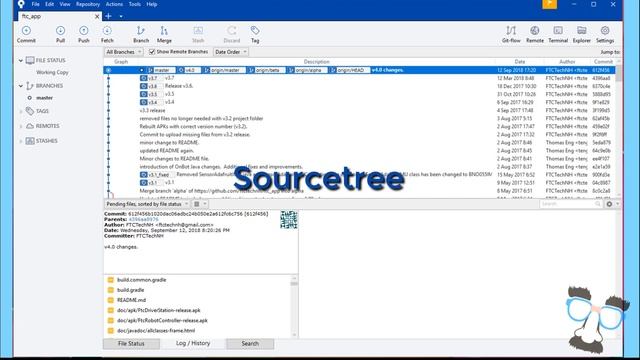The image size is (640, 360).
Task: Open repository in Explorer
Action: [x=582, y=34]
